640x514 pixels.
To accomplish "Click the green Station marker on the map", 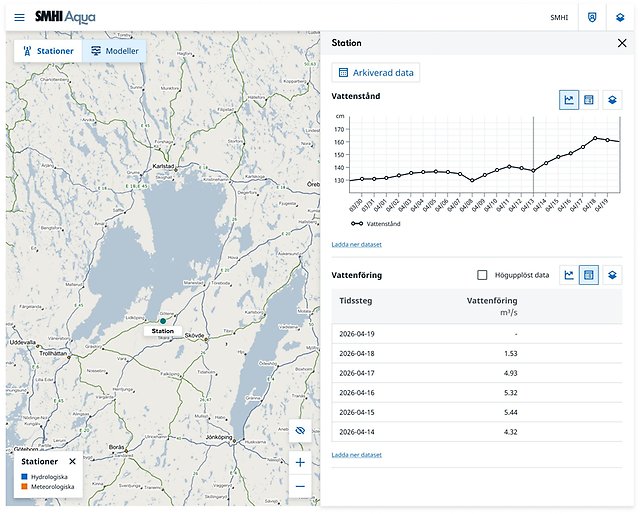I will (163, 321).
